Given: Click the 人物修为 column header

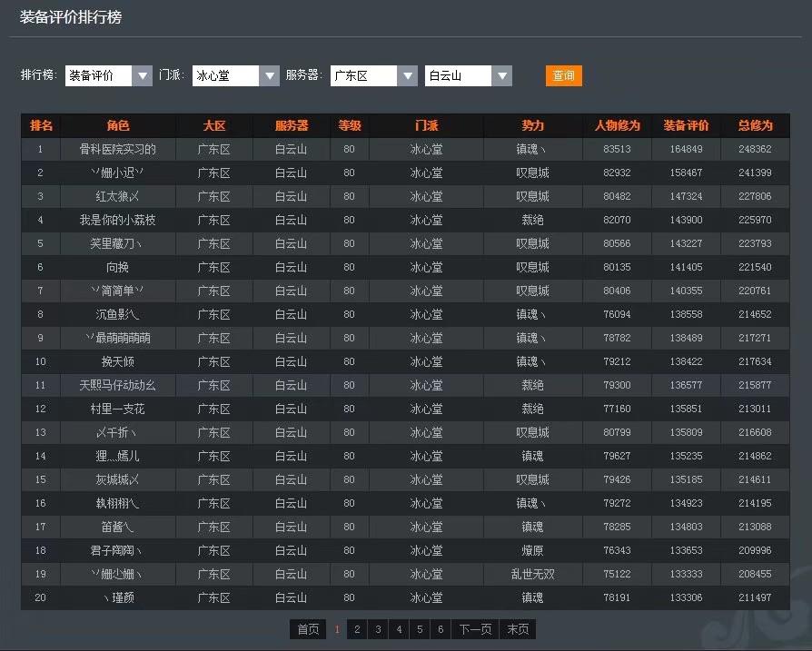Looking at the screenshot, I should coord(617,125).
